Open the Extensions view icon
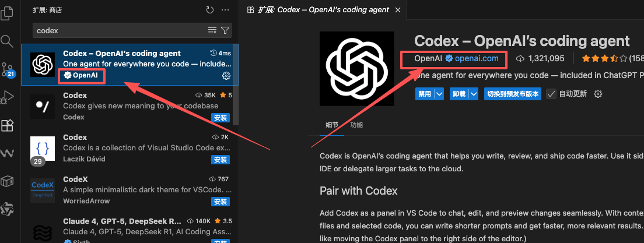This screenshot has height=243, width=644. [x=8, y=125]
